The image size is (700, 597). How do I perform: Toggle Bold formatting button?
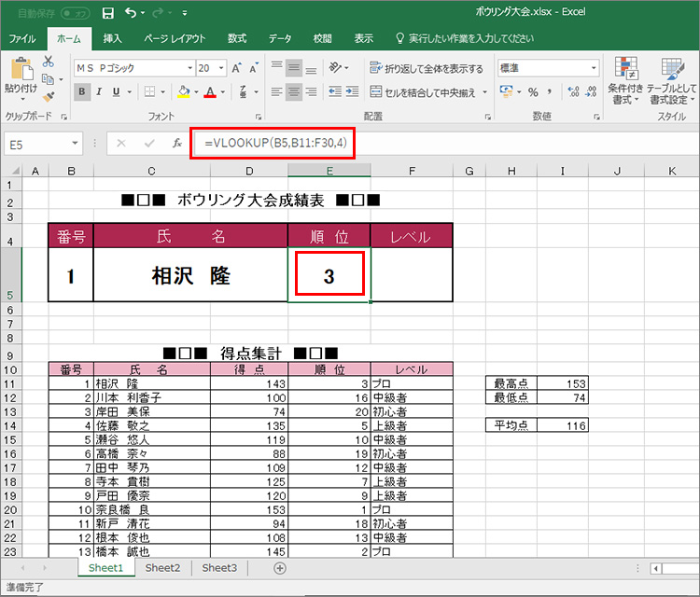(x=82, y=92)
